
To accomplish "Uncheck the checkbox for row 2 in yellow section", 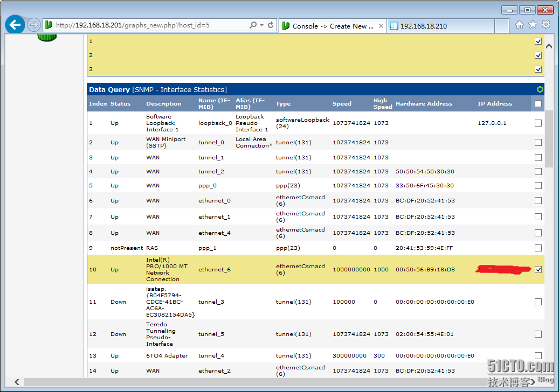I will [539, 55].
